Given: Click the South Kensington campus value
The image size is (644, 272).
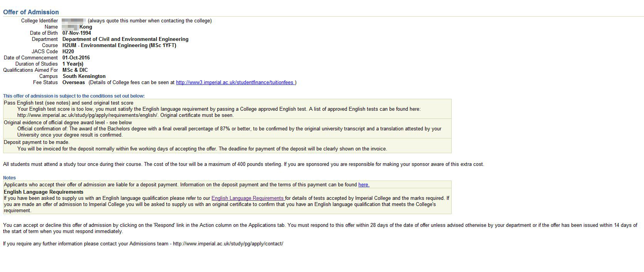Looking at the screenshot, I should 84,76.
